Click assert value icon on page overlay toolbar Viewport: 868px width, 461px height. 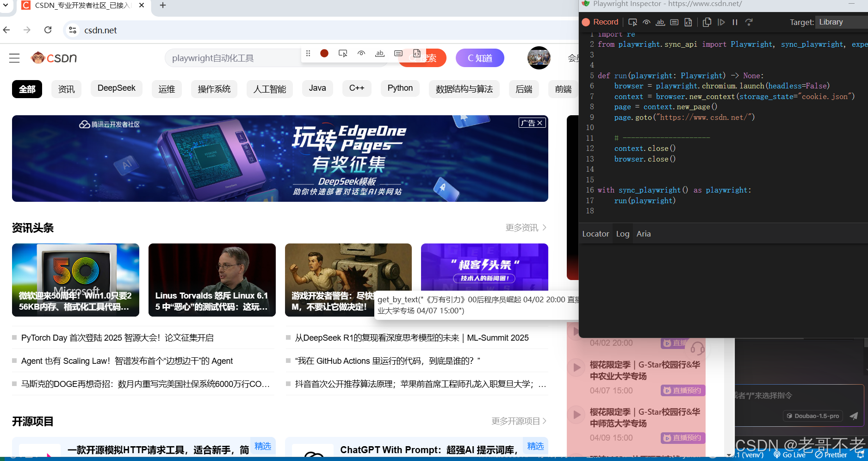point(398,53)
